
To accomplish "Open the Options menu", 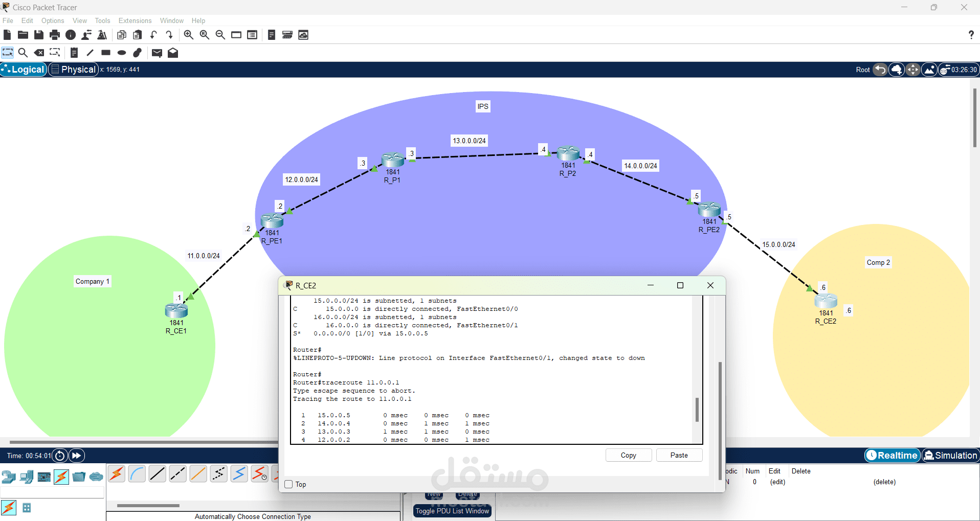I will pos(53,20).
